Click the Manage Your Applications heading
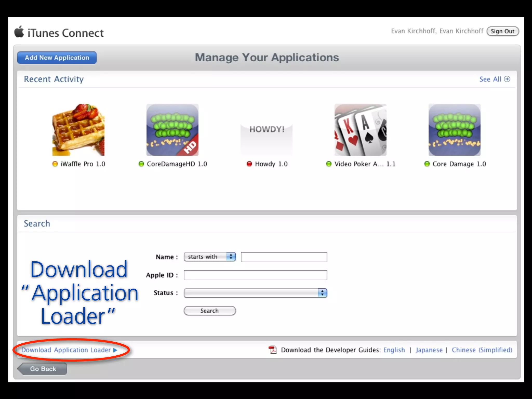Image resolution: width=532 pixels, height=399 pixels. coord(267,57)
